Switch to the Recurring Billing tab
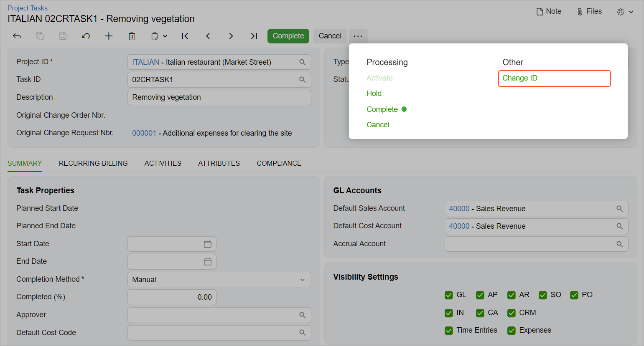Screen dimensions: 644x346 (x=93, y=163)
